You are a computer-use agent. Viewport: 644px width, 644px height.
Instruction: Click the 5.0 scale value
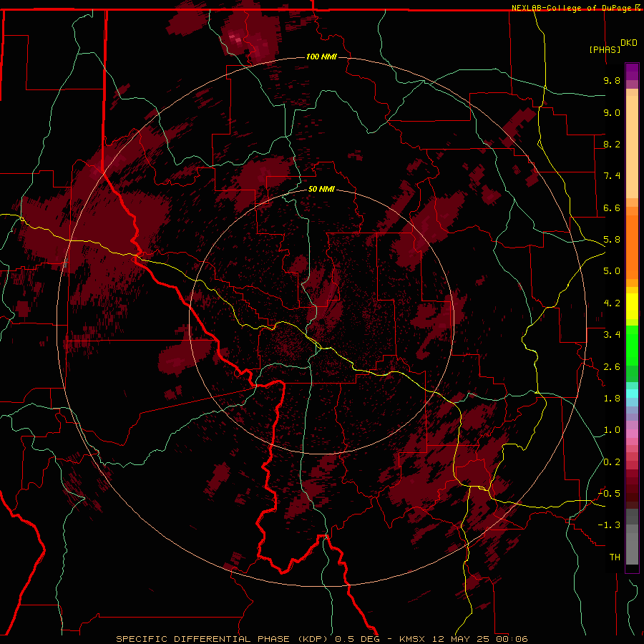click(x=612, y=271)
